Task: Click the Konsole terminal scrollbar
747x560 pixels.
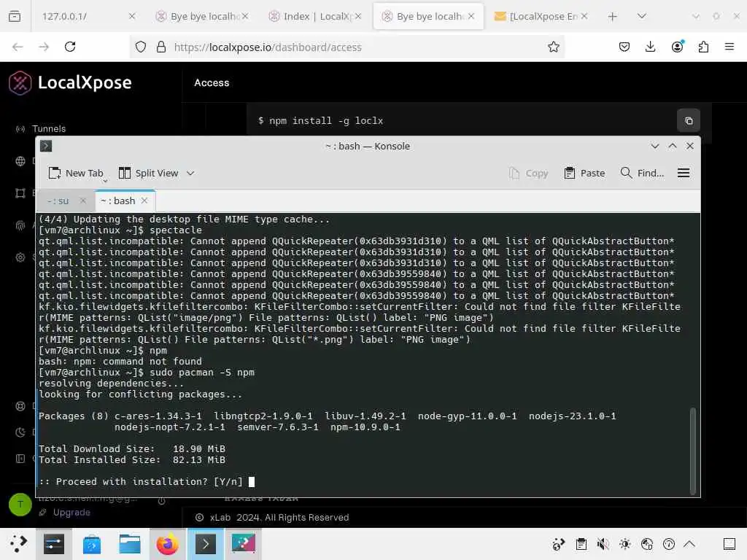Action: (x=693, y=450)
